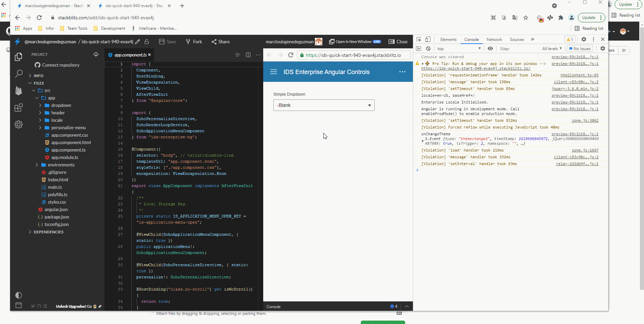
Task: Switch to the Network tab in DevTools
Action: coord(494,40)
